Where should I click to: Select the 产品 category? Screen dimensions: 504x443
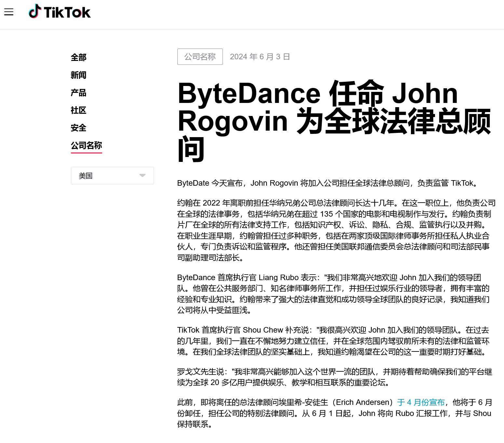coord(78,93)
